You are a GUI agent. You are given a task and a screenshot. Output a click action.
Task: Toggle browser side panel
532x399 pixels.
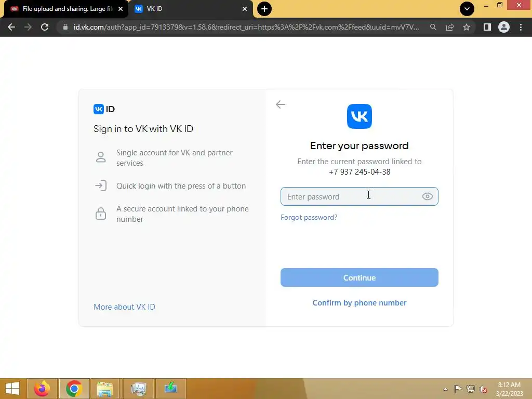pyautogui.click(x=487, y=27)
